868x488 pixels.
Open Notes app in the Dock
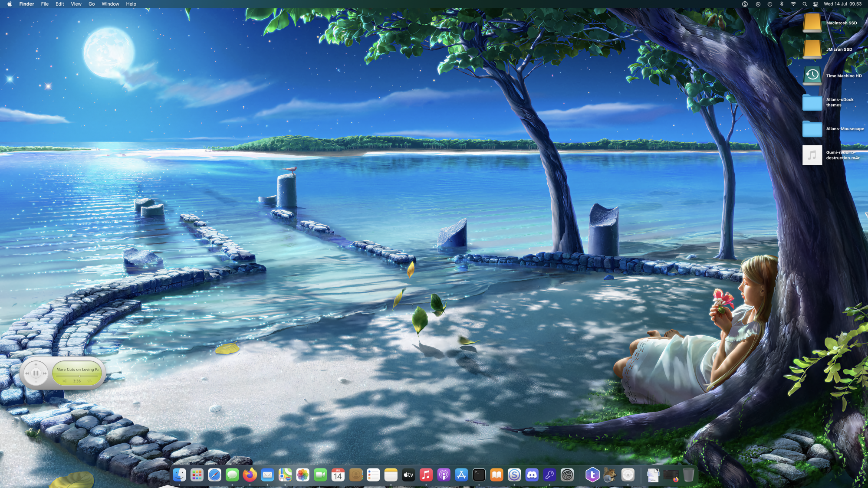(x=391, y=475)
